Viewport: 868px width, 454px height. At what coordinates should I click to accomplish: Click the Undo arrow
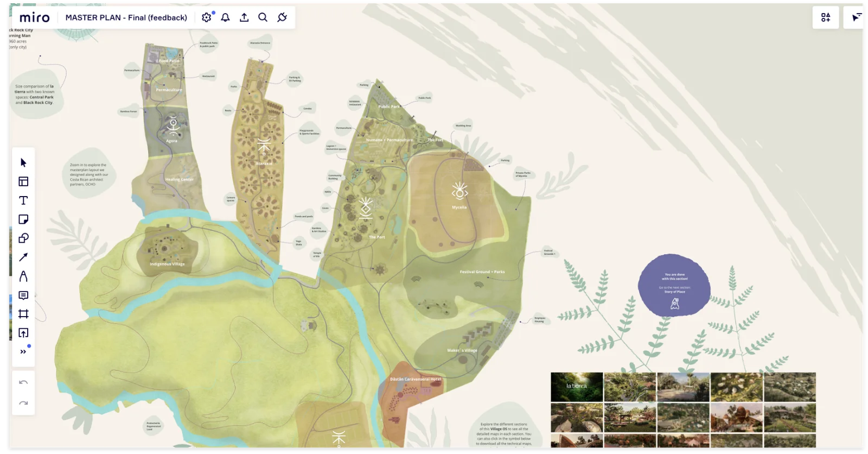click(x=23, y=382)
